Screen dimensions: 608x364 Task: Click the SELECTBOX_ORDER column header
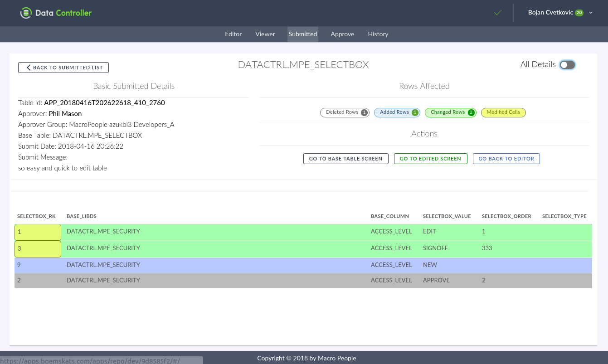click(x=506, y=216)
